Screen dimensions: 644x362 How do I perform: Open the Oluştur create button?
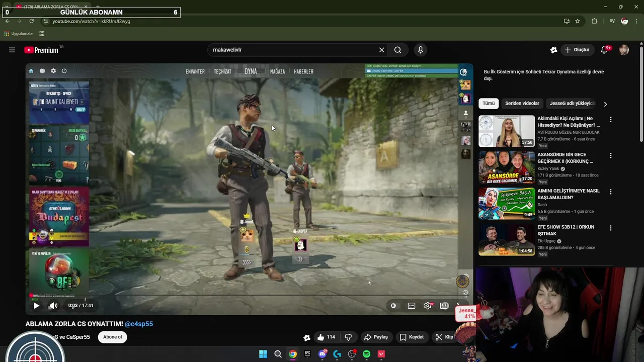tap(577, 50)
